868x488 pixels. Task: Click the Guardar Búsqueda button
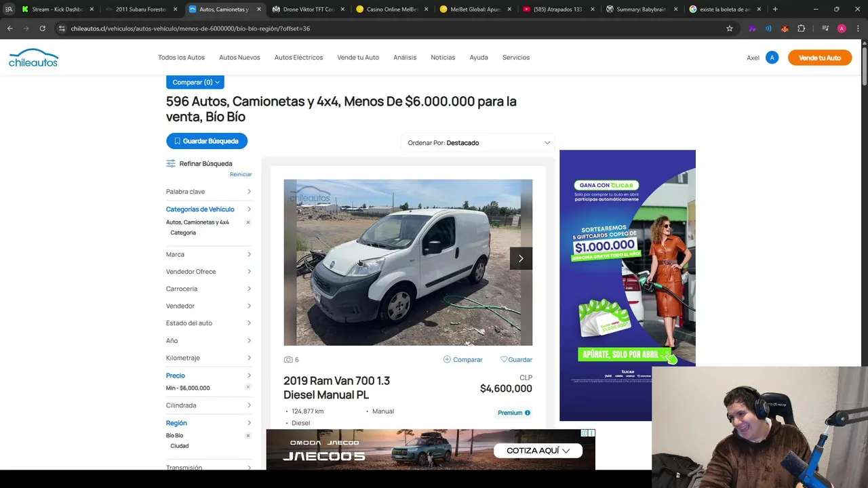pyautogui.click(x=207, y=141)
